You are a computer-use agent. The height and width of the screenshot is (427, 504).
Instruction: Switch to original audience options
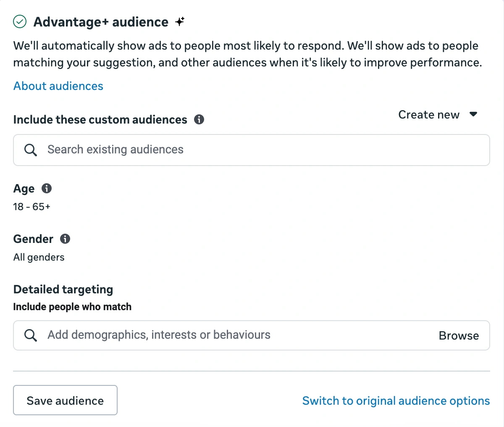[x=396, y=401]
